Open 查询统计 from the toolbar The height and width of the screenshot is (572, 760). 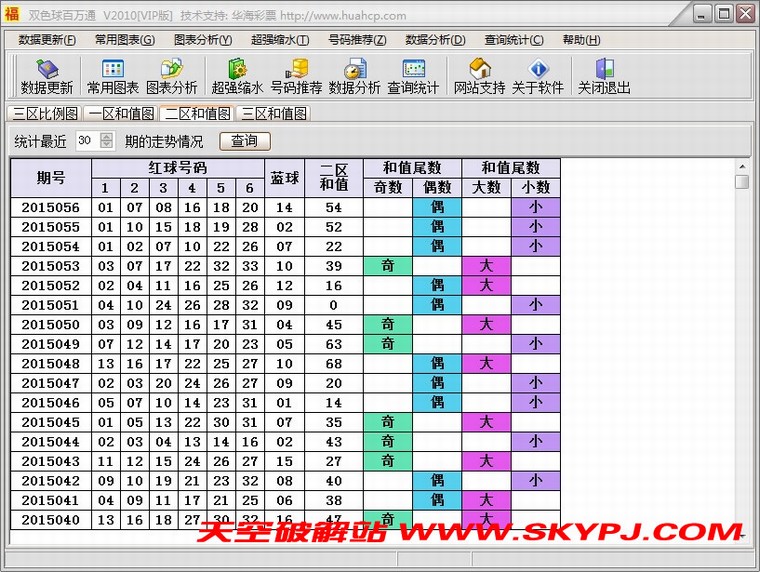[413, 76]
